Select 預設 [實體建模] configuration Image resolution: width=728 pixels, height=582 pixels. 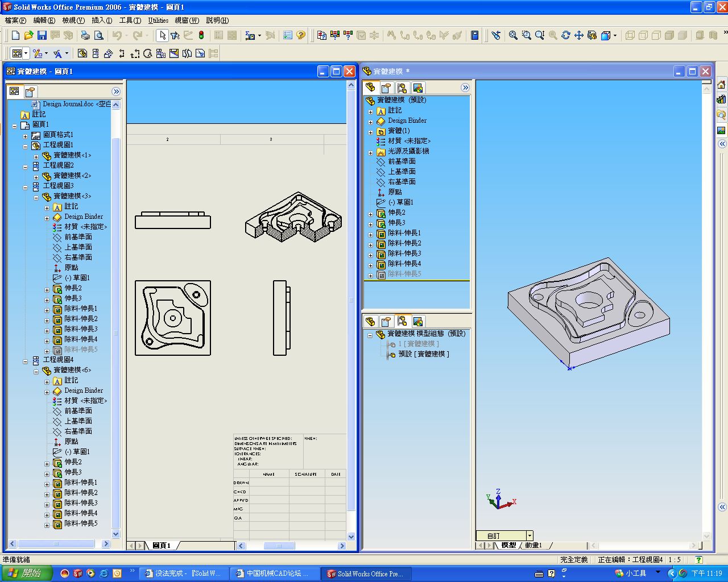pos(424,354)
